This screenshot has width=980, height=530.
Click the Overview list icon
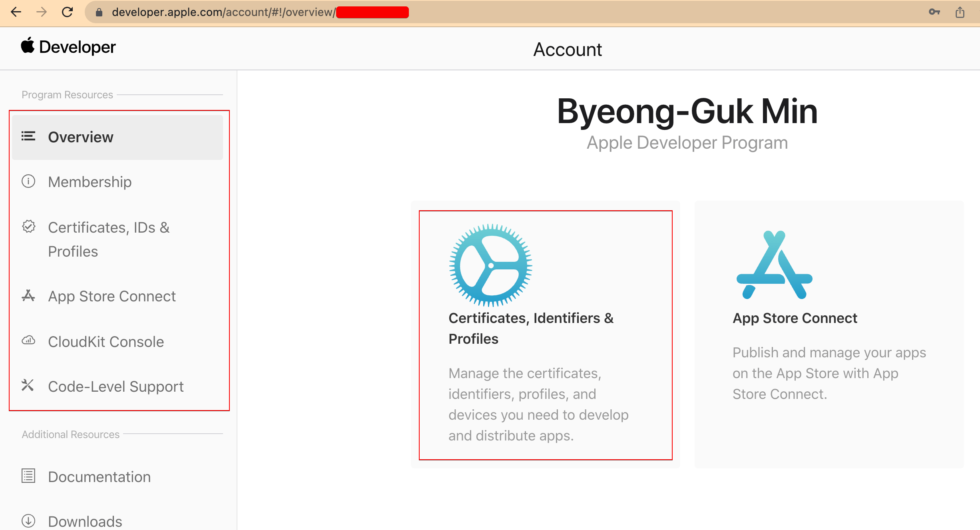pyautogui.click(x=28, y=136)
